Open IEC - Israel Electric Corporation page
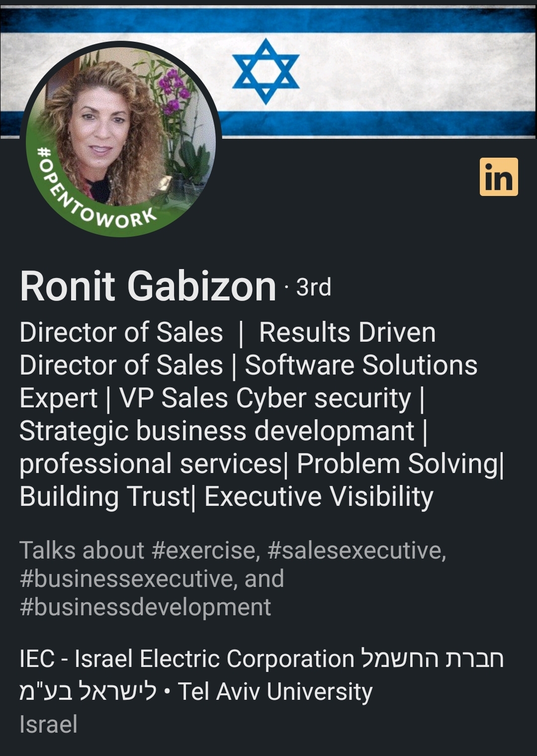This screenshot has width=537, height=756. coord(186,659)
